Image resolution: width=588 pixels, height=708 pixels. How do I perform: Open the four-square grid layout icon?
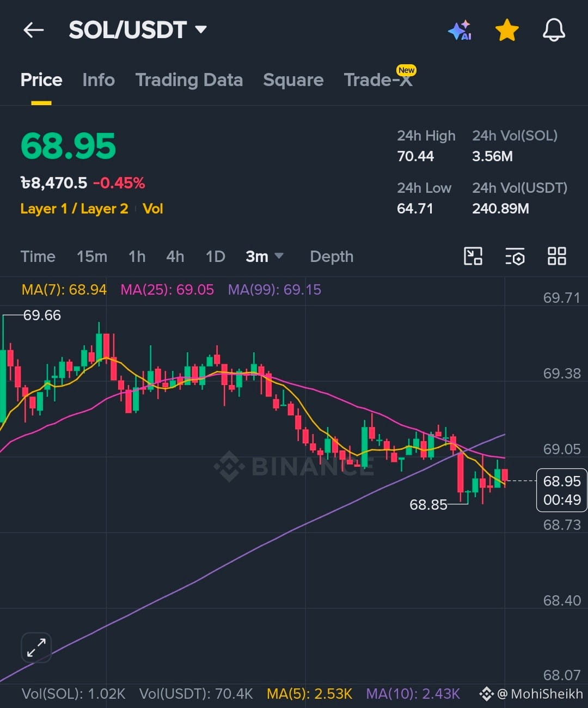[557, 256]
